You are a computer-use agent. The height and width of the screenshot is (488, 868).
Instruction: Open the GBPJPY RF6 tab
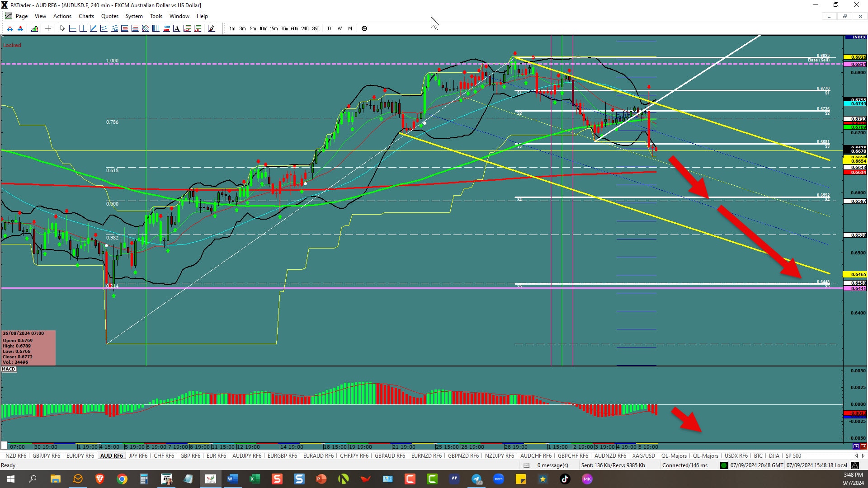pos(46,456)
